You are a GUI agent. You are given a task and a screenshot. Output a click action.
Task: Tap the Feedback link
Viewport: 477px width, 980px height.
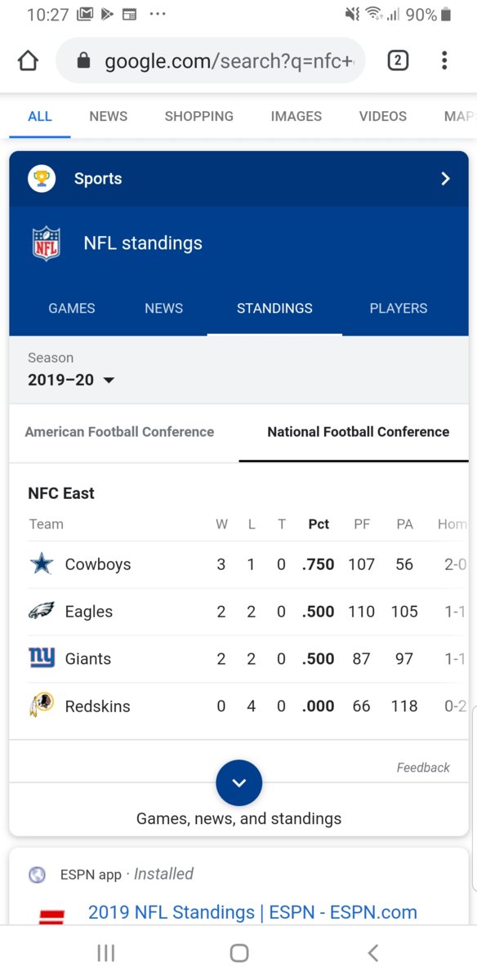(423, 768)
